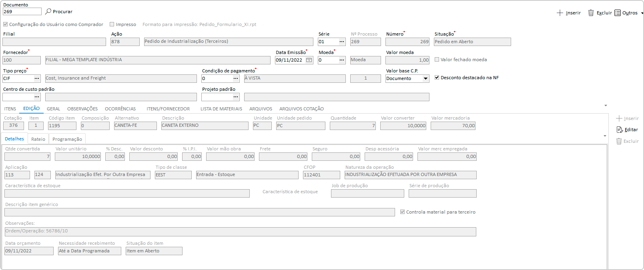The height and width of the screenshot is (270, 644).
Task: Click the Procurar magnifier icon
Action: click(x=48, y=12)
